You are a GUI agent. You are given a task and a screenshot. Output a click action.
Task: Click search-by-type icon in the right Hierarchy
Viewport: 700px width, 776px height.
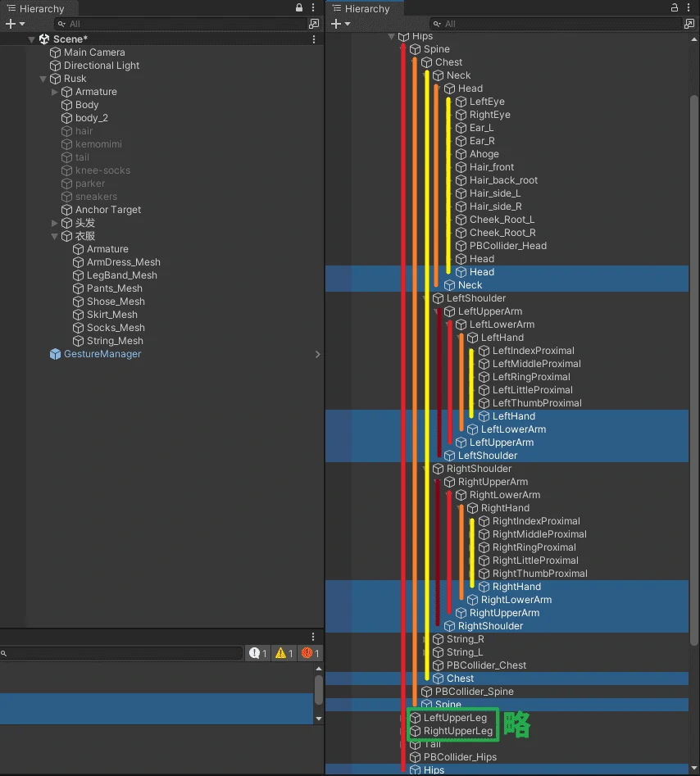point(689,25)
